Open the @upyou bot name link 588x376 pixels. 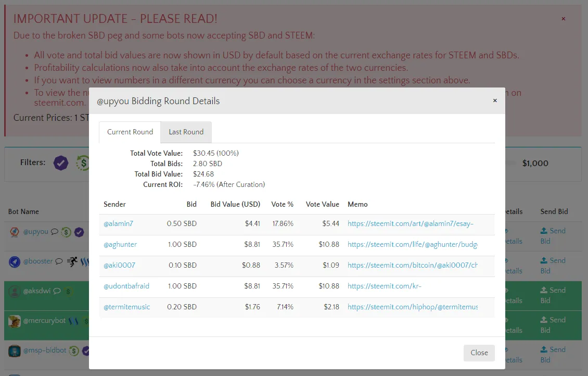click(35, 232)
